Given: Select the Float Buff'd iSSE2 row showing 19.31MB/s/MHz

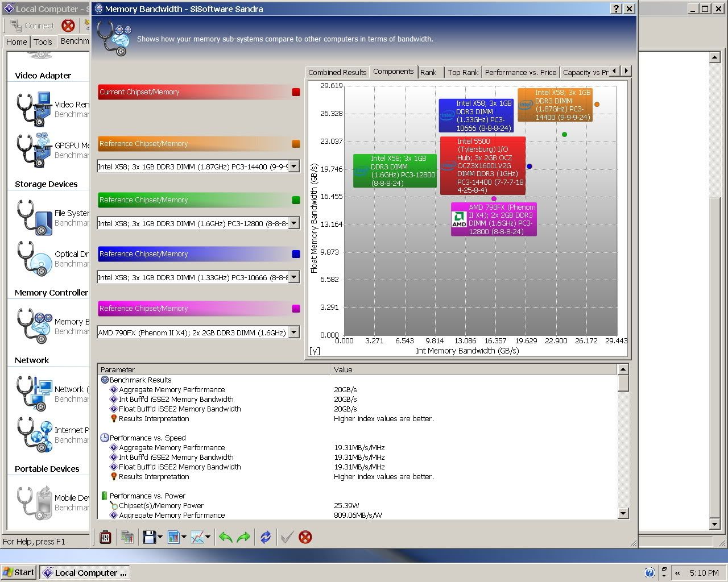Looking at the screenshot, I should [x=357, y=467].
